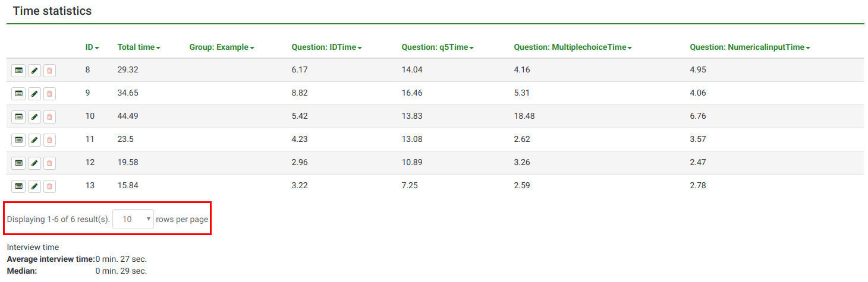
Task: Sort by Question: NumericalinputTime header
Action: 750,47
